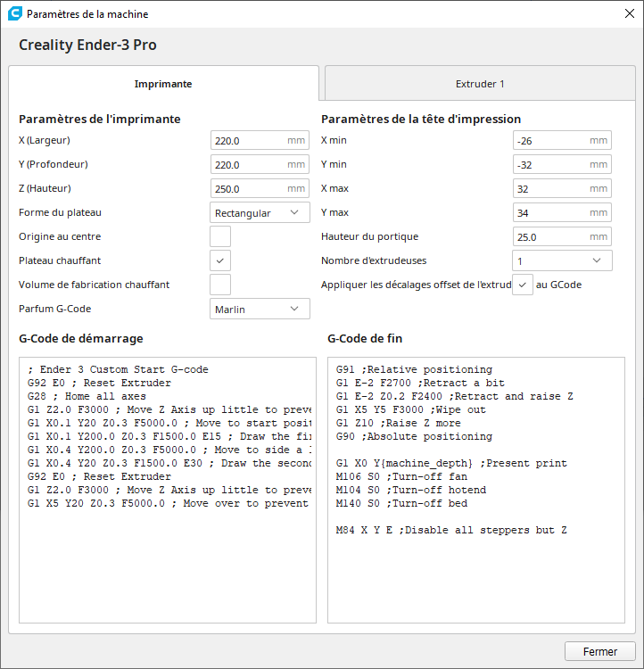Viewport: 644px width, 669px height.
Task: Open the Extruder 1 tab
Action: tap(480, 84)
